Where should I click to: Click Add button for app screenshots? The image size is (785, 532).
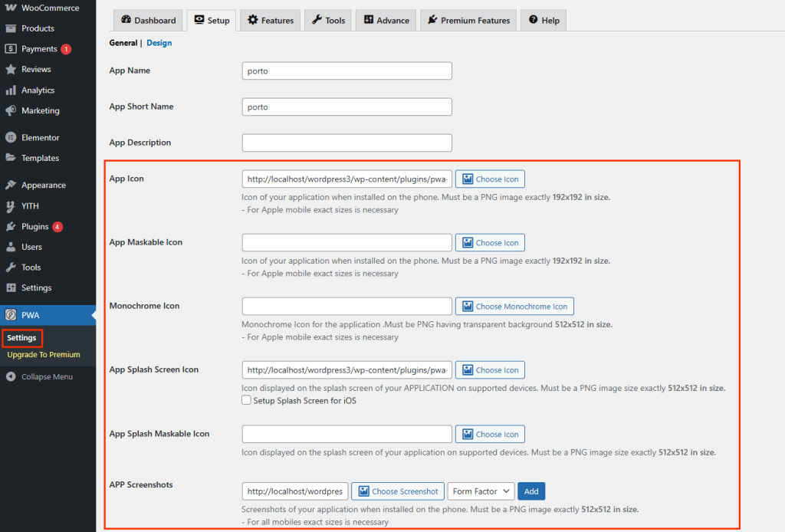pos(531,491)
